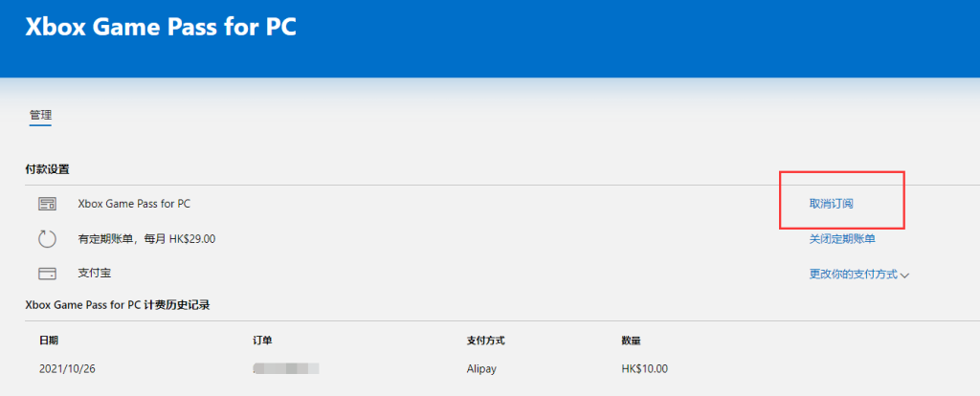The width and height of the screenshot is (980, 396).
Task: Click 关闭定期账单 to turn off recurring billing
Action: pyautogui.click(x=842, y=238)
